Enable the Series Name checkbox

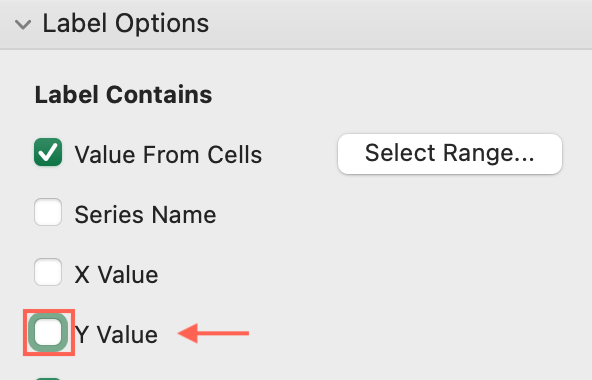pos(48,212)
